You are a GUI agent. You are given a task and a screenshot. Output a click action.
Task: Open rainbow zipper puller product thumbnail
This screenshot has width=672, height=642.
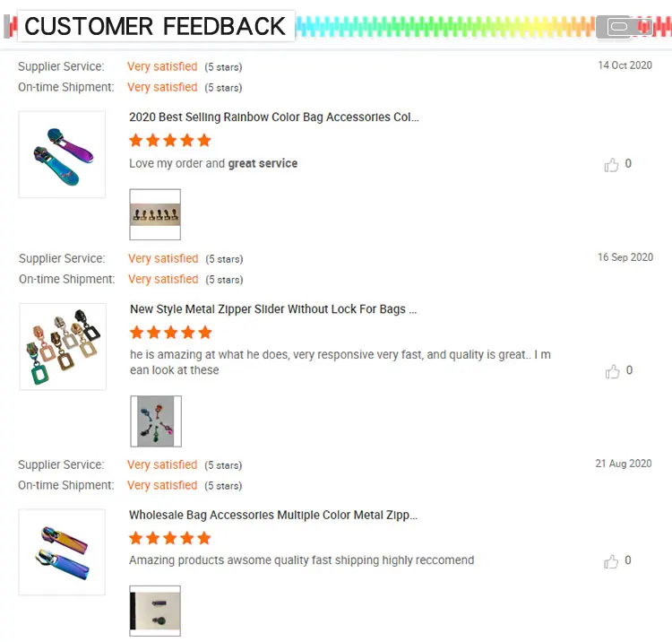62,154
